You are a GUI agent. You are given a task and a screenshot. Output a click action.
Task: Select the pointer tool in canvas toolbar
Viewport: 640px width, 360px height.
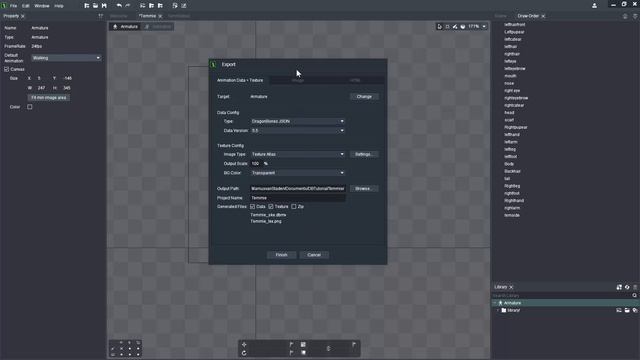[x=440, y=27]
